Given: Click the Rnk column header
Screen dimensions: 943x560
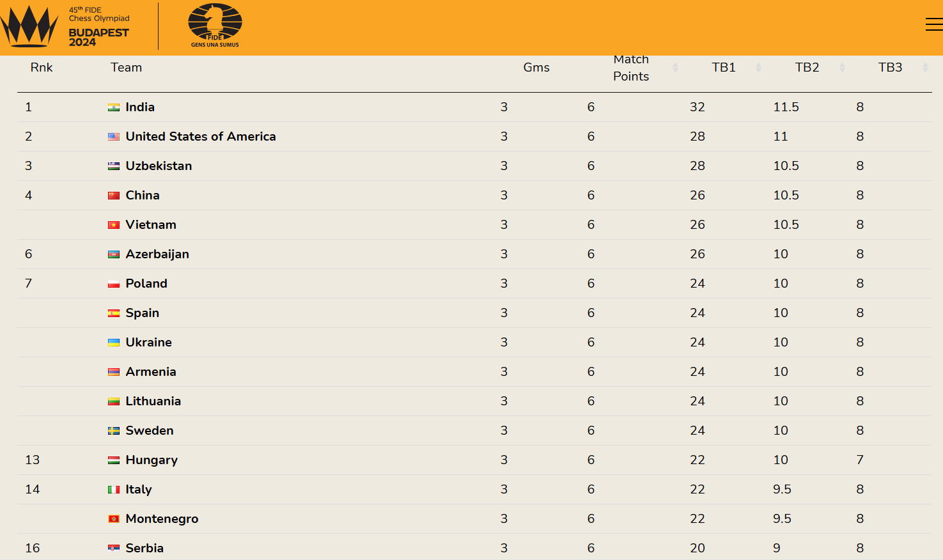Looking at the screenshot, I should [42, 68].
